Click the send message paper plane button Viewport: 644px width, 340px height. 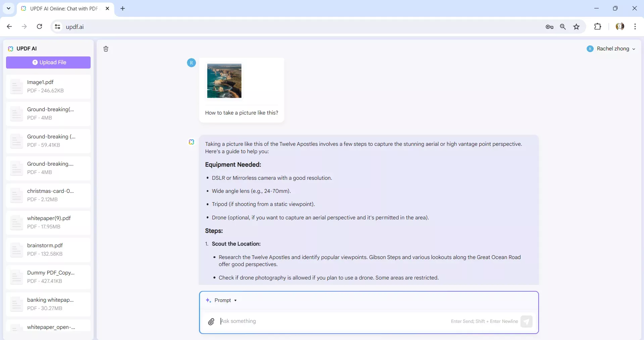(x=526, y=322)
